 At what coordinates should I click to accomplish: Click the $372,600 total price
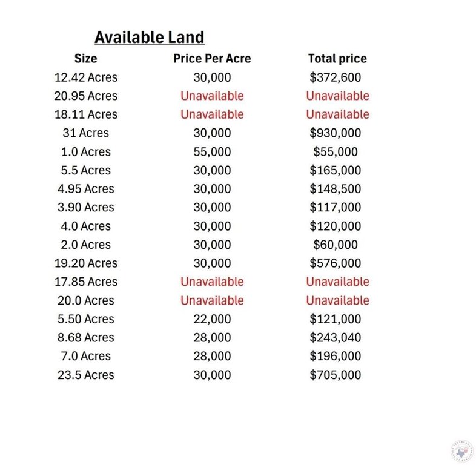click(335, 77)
